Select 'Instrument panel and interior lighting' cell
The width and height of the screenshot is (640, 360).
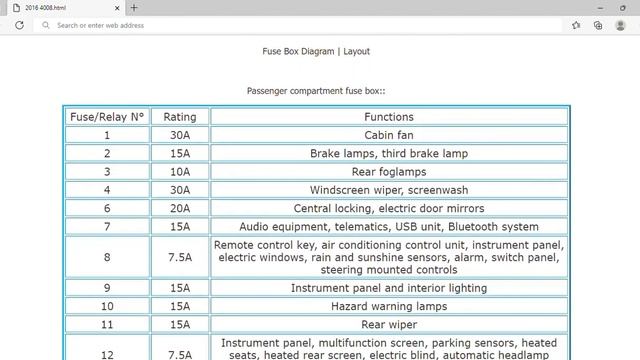(389, 288)
